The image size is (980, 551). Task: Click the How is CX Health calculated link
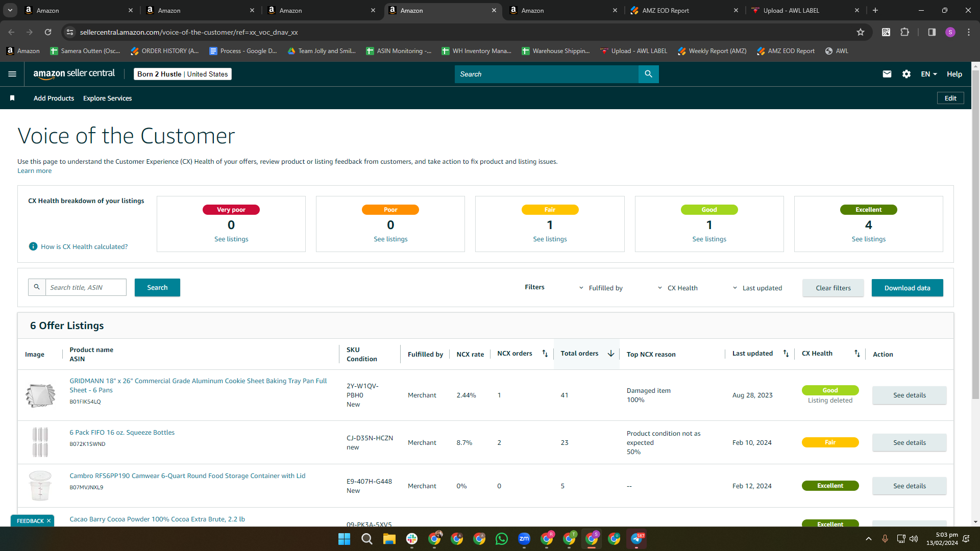click(x=84, y=246)
